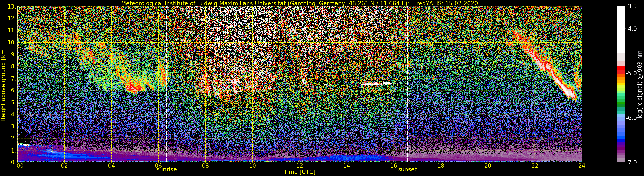Click time axis tick '12'
Image resolution: width=644 pixels, height=176 pixels.
300,166
